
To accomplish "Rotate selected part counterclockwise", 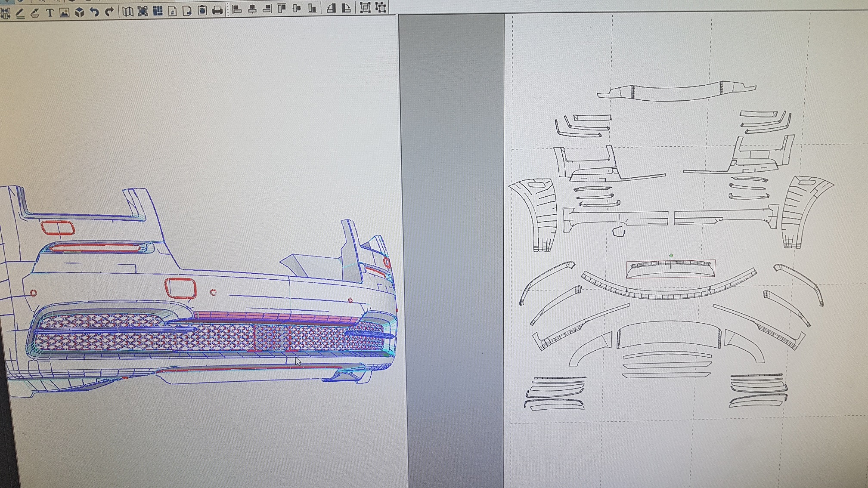I will pos(331,8).
